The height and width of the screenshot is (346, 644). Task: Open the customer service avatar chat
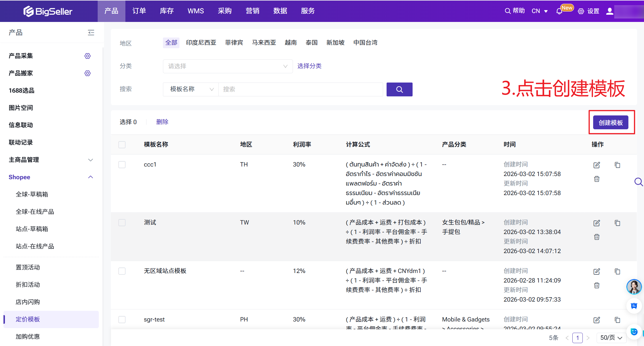pyautogui.click(x=634, y=287)
